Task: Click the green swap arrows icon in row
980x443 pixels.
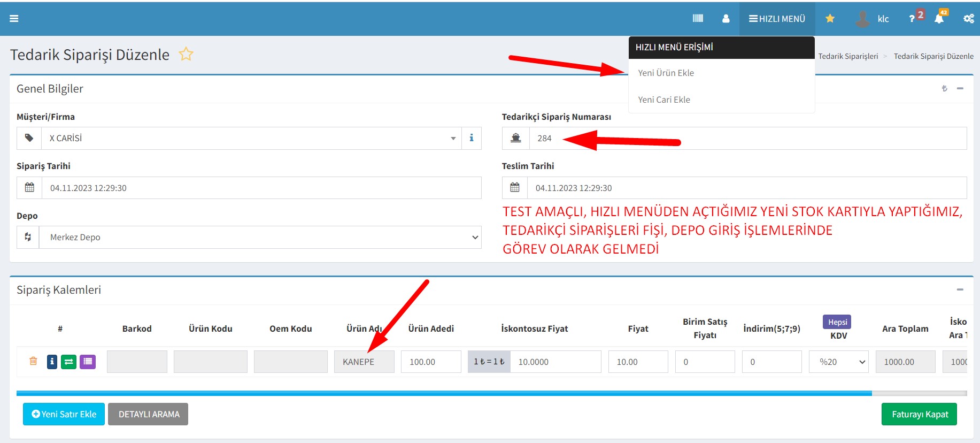Action: (69, 362)
